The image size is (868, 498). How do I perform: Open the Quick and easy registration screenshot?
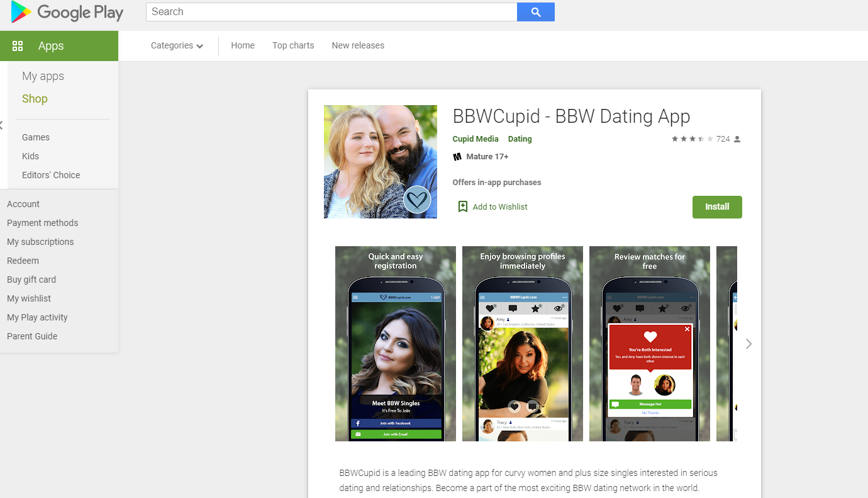[396, 344]
